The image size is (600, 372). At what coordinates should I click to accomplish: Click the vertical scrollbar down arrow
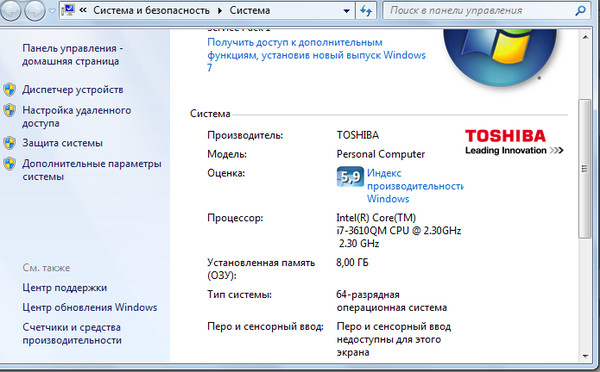click(x=585, y=356)
